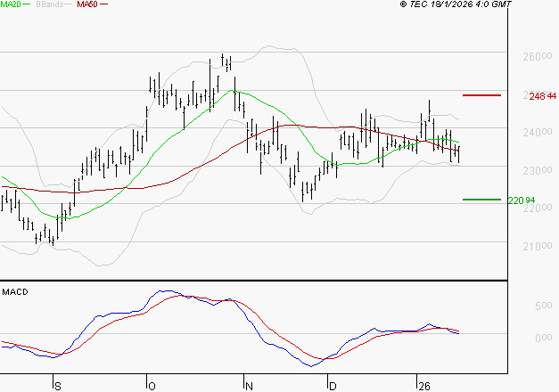Click the 26 year label on time axis
Viewport: 559px width, 392px height.
(424, 386)
